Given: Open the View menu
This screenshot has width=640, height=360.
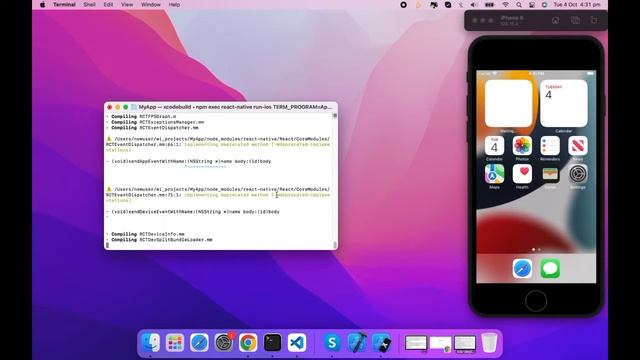Looking at the screenshot, I should point(127,4).
